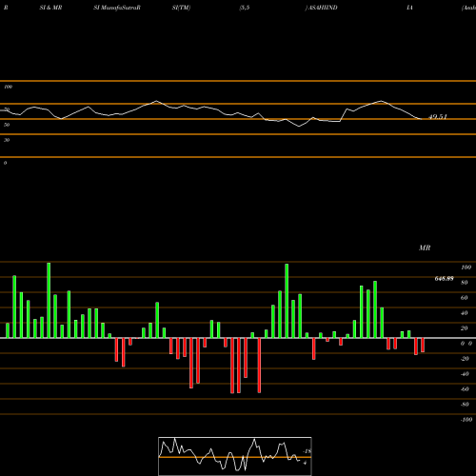Click the RSI value 49.51 label
This screenshot has height=476, width=476.
[x=438, y=117]
